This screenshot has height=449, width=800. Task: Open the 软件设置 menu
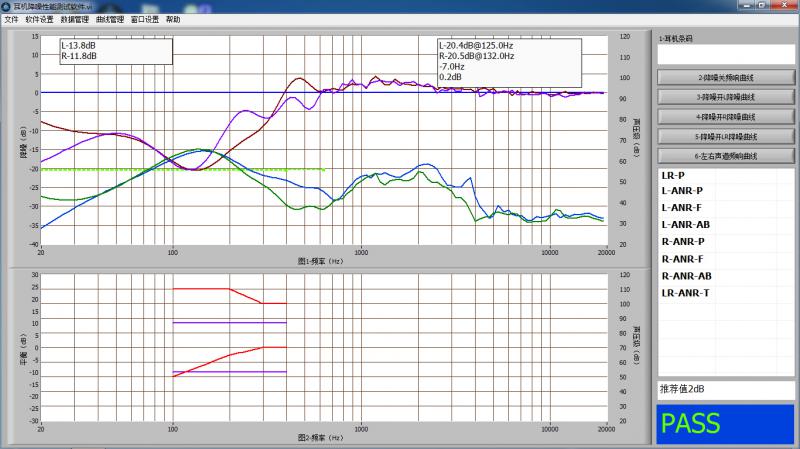coord(40,19)
